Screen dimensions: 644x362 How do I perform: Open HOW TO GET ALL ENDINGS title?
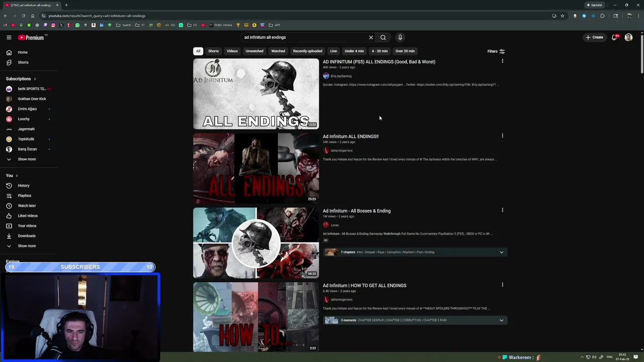click(364, 286)
